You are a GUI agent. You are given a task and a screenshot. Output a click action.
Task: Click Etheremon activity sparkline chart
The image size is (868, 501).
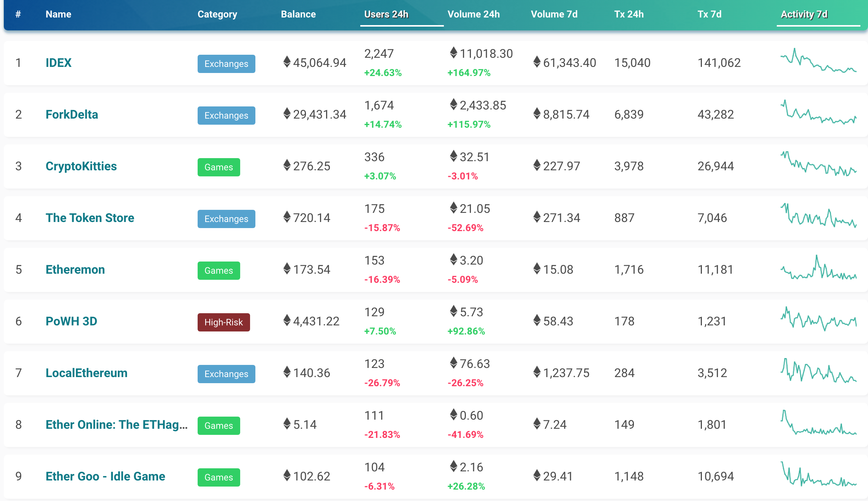(x=819, y=267)
